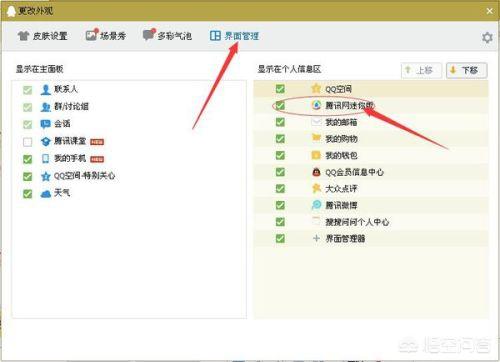Enable the 腾讯课堂 checkbox

pyautogui.click(x=28, y=142)
